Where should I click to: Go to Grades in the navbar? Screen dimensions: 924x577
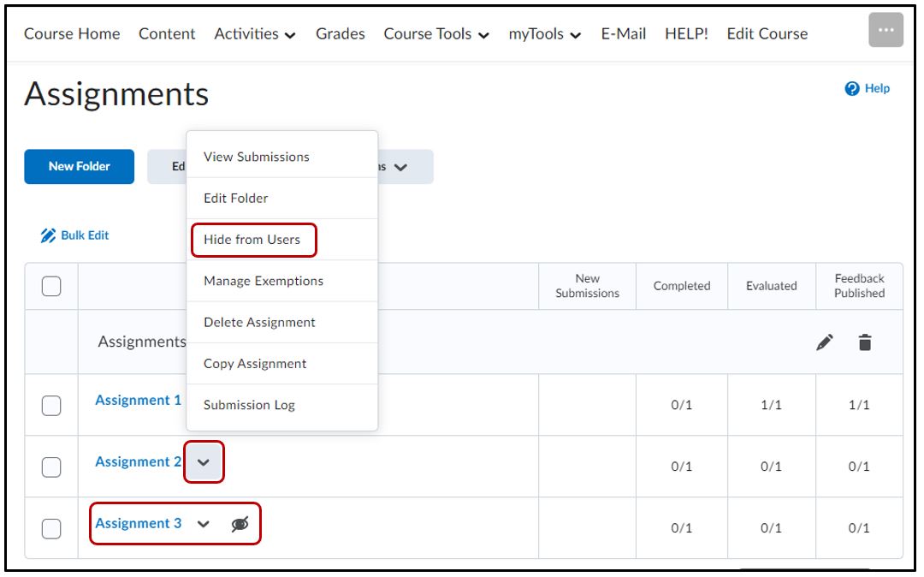(340, 34)
